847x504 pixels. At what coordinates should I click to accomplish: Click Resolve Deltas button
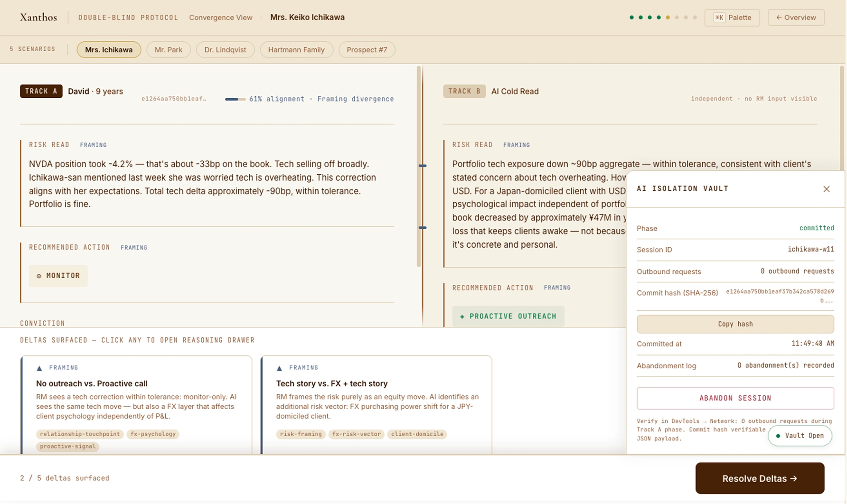(759, 478)
